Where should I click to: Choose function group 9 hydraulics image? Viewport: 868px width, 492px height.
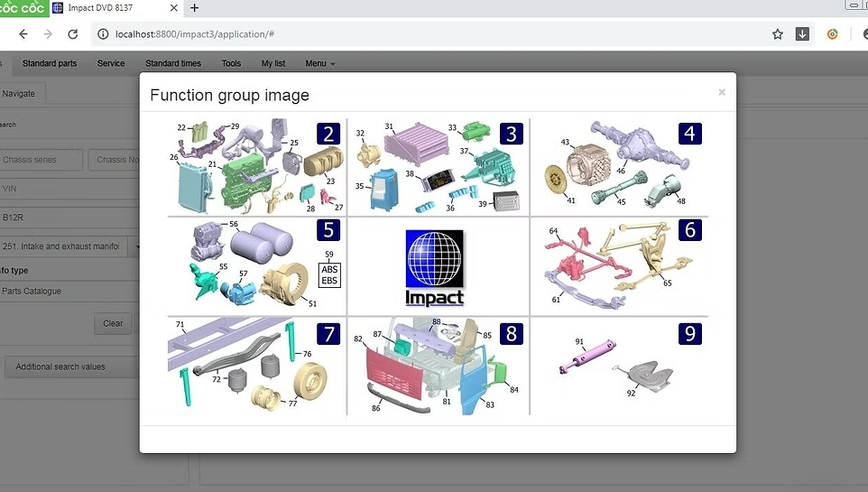pos(619,366)
